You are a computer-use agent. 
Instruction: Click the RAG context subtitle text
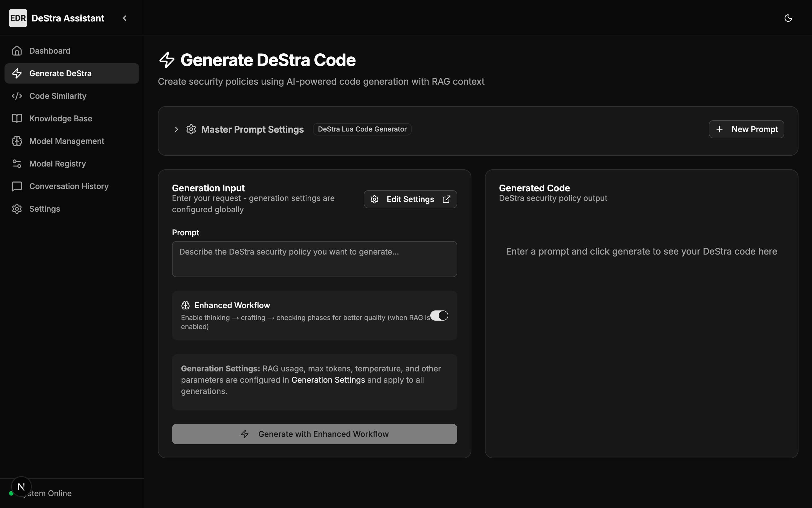pyautogui.click(x=321, y=81)
